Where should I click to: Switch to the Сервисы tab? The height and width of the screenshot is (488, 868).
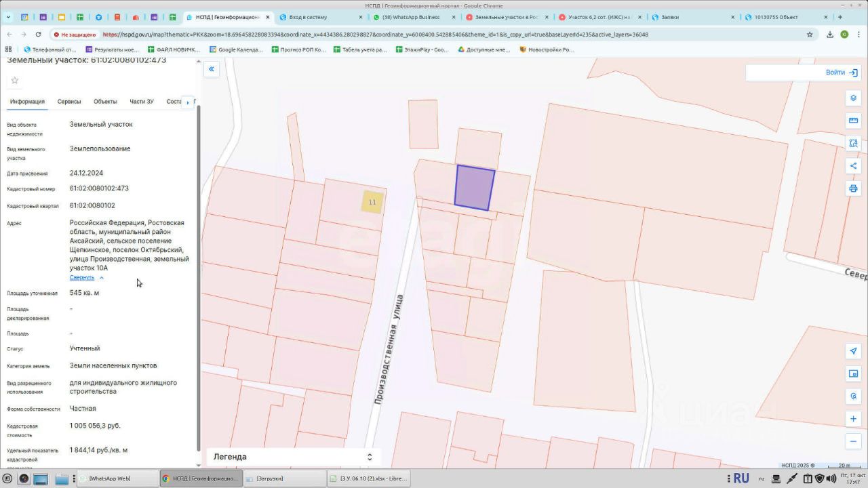tap(69, 102)
